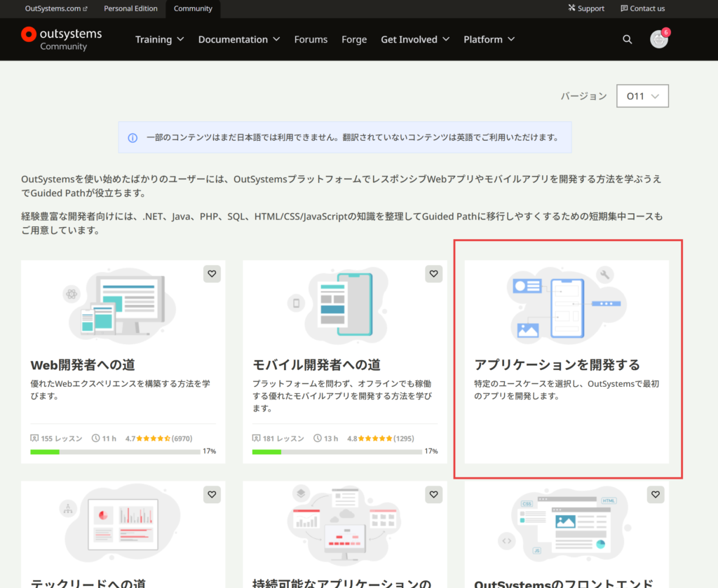Favorite the Web開発者への道 card heart
Viewport: 718px width, 588px height.
(212, 274)
